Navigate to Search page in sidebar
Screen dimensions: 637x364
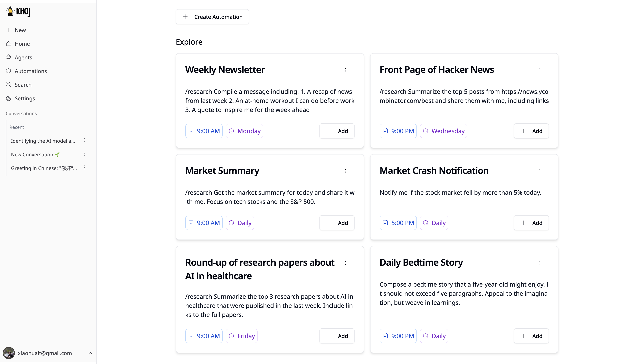[x=23, y=85]
